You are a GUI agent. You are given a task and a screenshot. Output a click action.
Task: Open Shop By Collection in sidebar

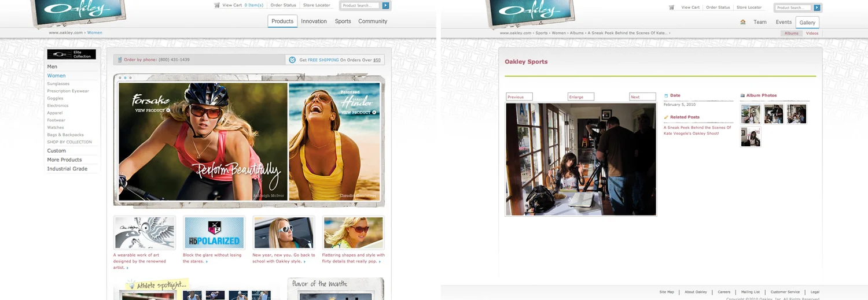point(69,142)
